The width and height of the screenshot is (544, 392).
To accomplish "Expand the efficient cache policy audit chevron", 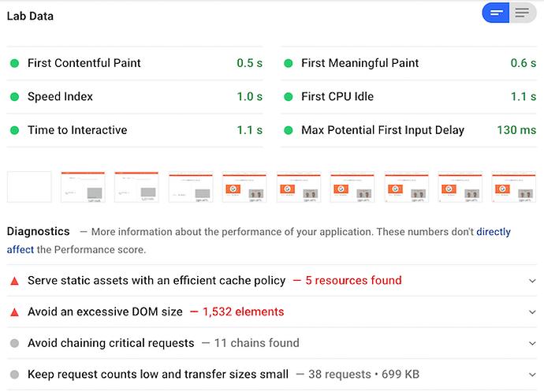I will (x=532, y=281).
